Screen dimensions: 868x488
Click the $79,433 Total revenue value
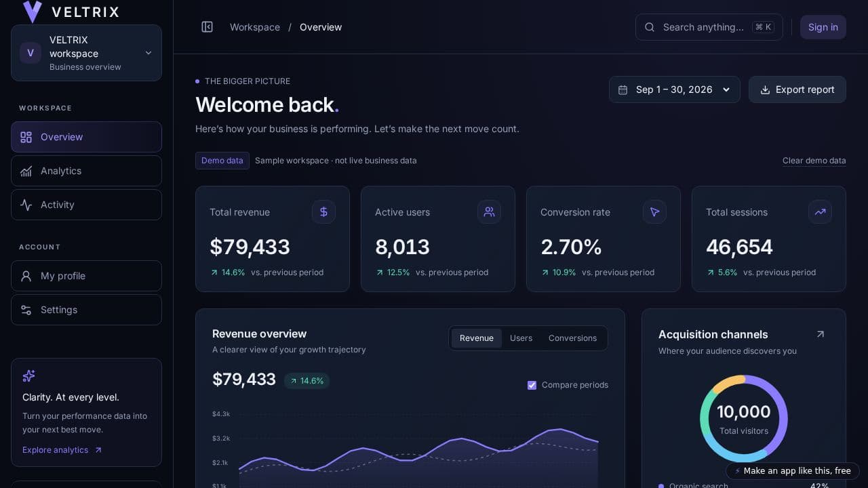pyautogui.click(x=250, y=247)
